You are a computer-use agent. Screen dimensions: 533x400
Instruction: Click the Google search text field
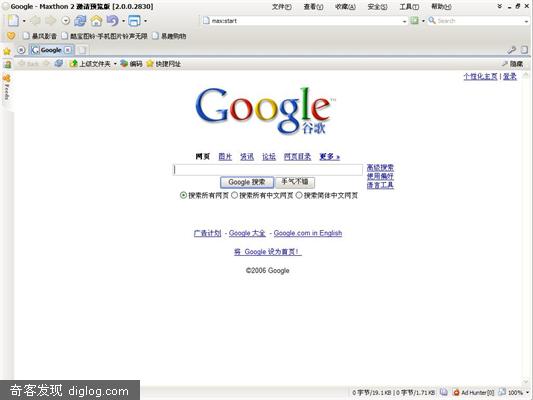(x=268, y=170)
